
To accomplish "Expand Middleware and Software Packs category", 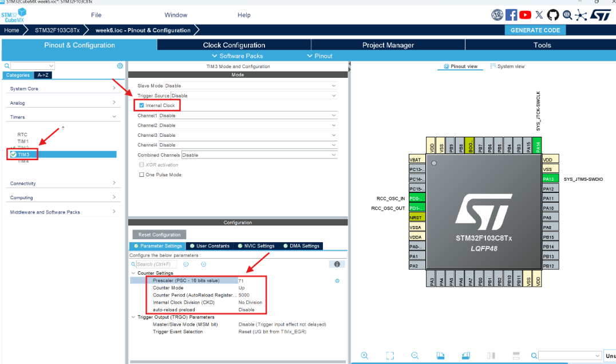I will coord(63,212).
